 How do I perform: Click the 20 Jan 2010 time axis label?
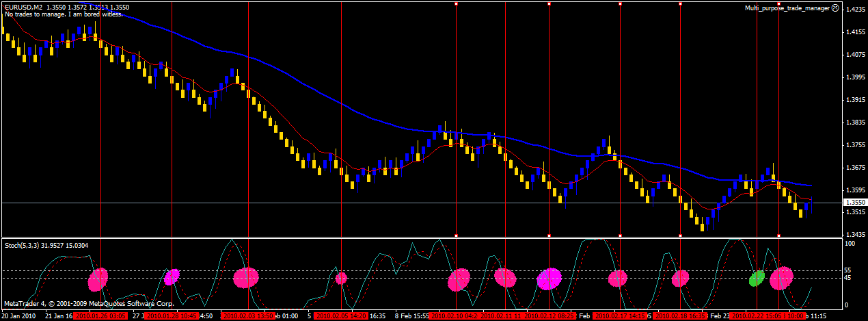(x=20, y=316)
